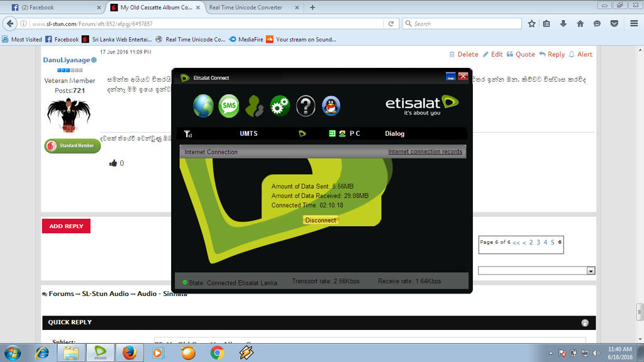This screenshot has width=644, height=362.
Task: Click the Quote post link
Action: 521,54
